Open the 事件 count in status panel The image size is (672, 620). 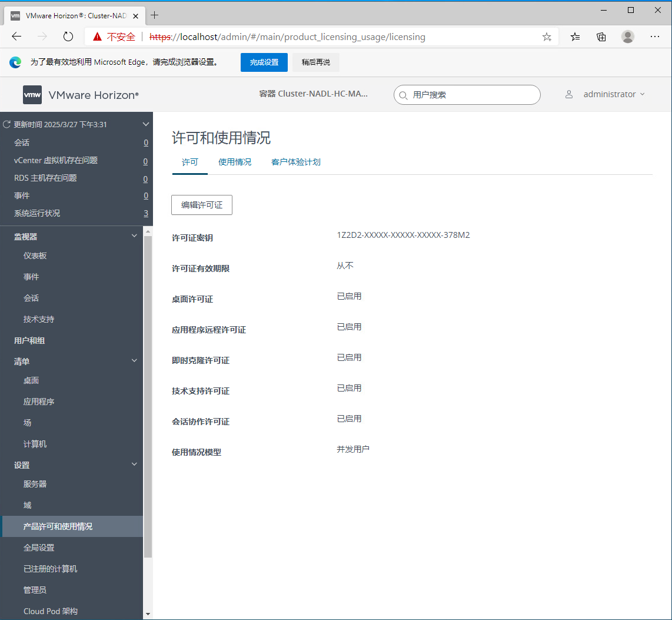pyautogui.click(x=146, y=196)
